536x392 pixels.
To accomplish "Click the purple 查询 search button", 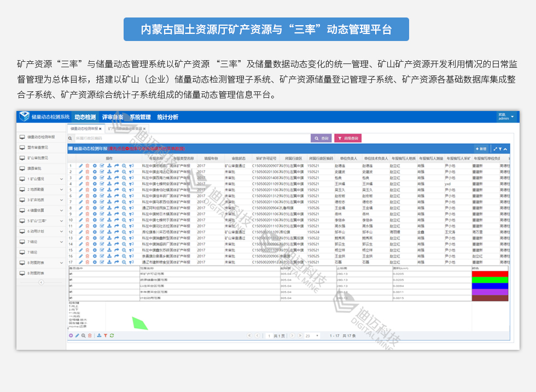I will [321, 138].
